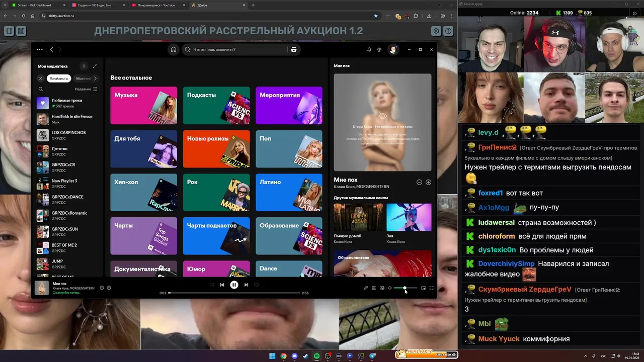Open the Латино category tile

[289, 193]
